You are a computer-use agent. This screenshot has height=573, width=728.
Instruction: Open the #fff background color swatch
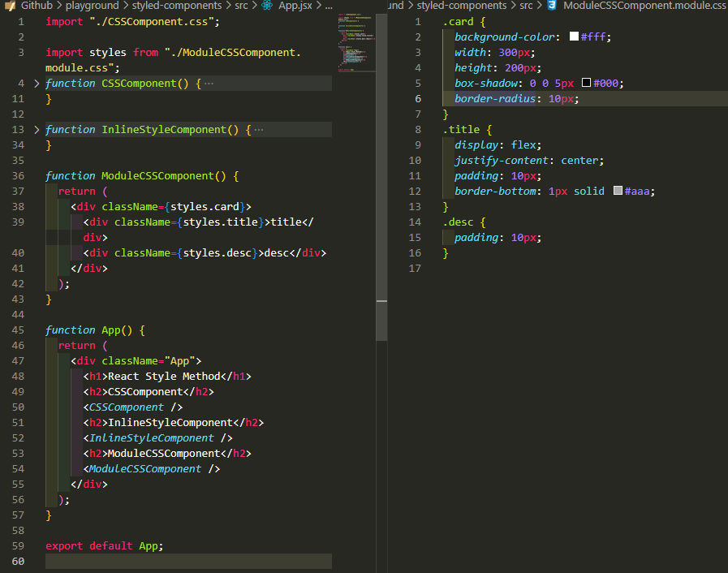click(x=574, y=37)
